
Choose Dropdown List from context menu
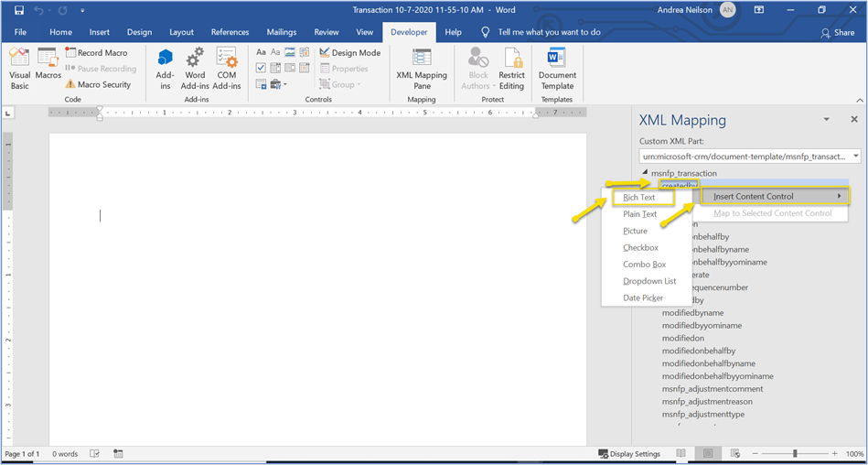[649, 281]
